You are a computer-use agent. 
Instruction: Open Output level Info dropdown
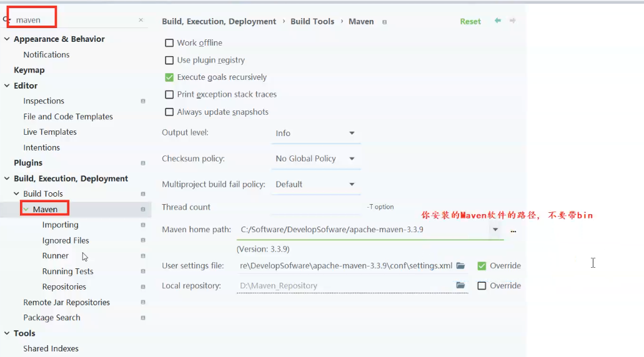tap(315, 134)
